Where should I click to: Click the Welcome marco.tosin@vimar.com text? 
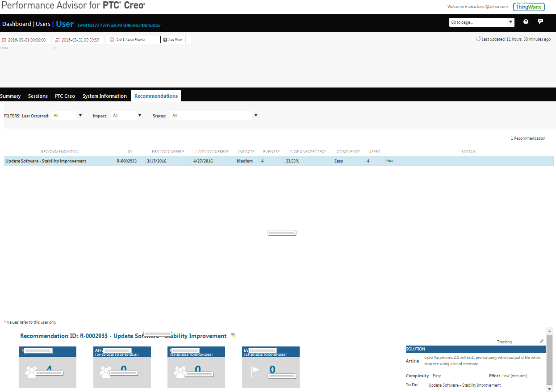(477, 7)
